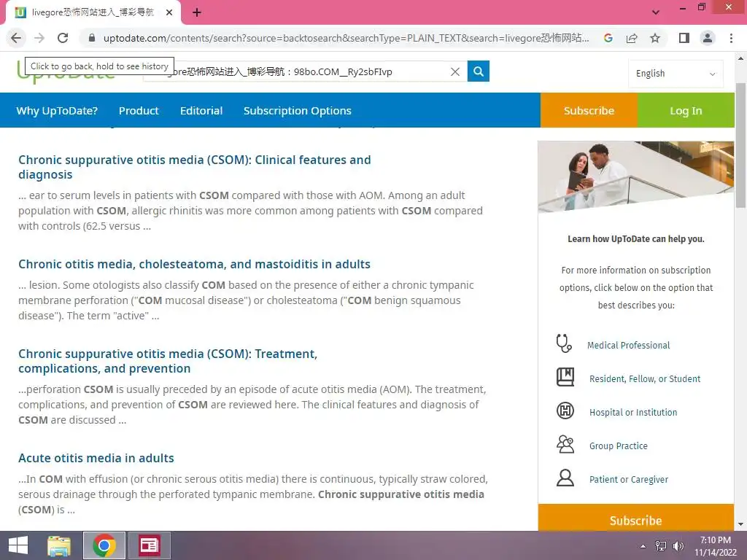
Task: Select the livegore browser tab
Action: coord(93,12)
